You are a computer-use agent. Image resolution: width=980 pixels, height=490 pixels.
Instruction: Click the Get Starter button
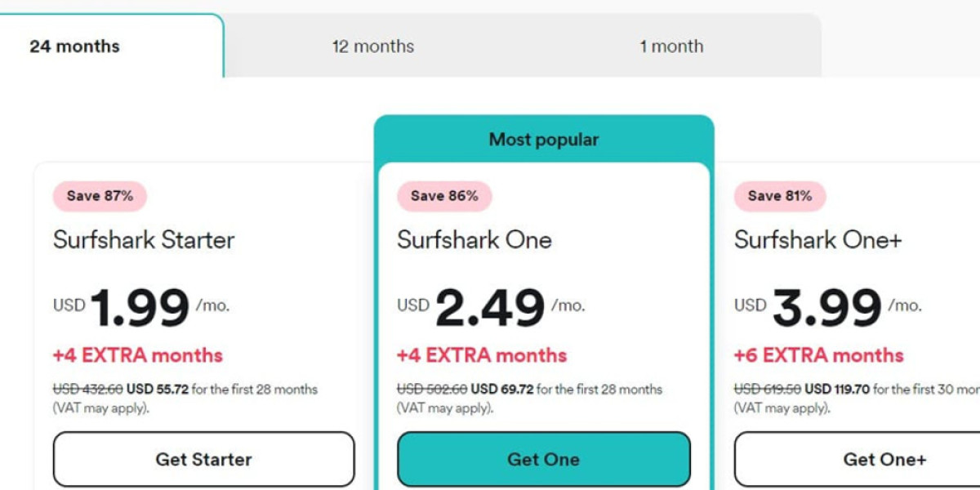point(203,459)
